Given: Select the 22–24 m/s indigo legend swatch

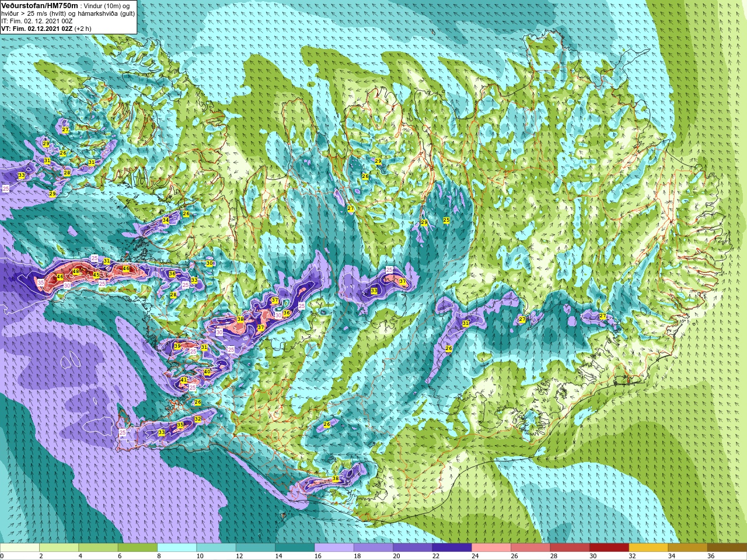Looking at the screenshot, I should (452, 548).
